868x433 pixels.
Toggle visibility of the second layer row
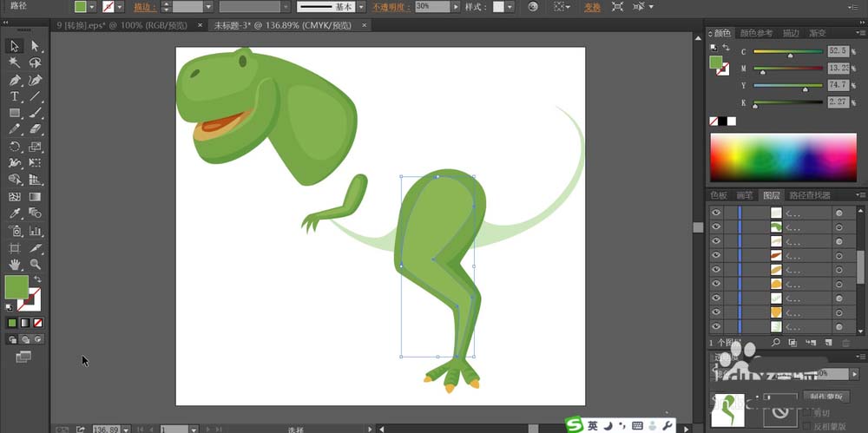(716, 226)
